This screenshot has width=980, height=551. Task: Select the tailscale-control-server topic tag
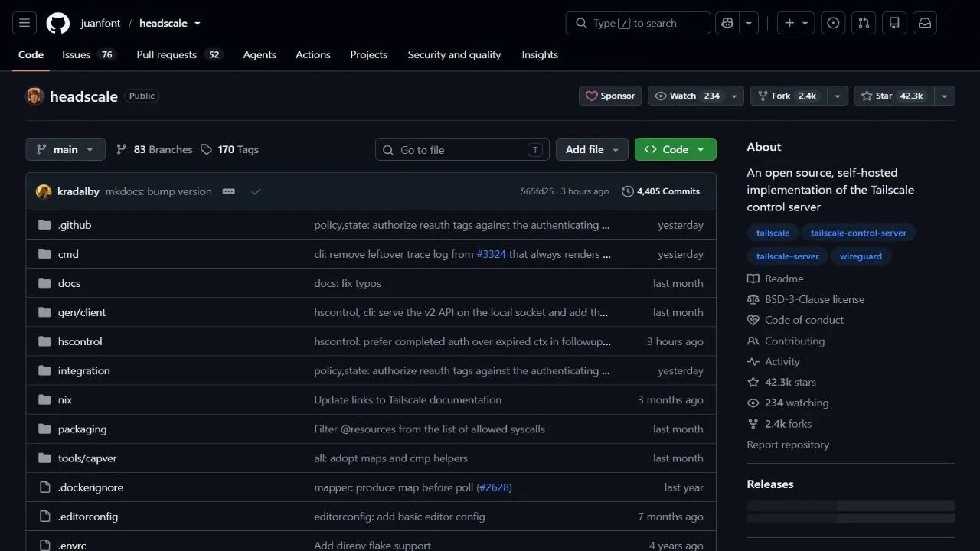(858, 233)
